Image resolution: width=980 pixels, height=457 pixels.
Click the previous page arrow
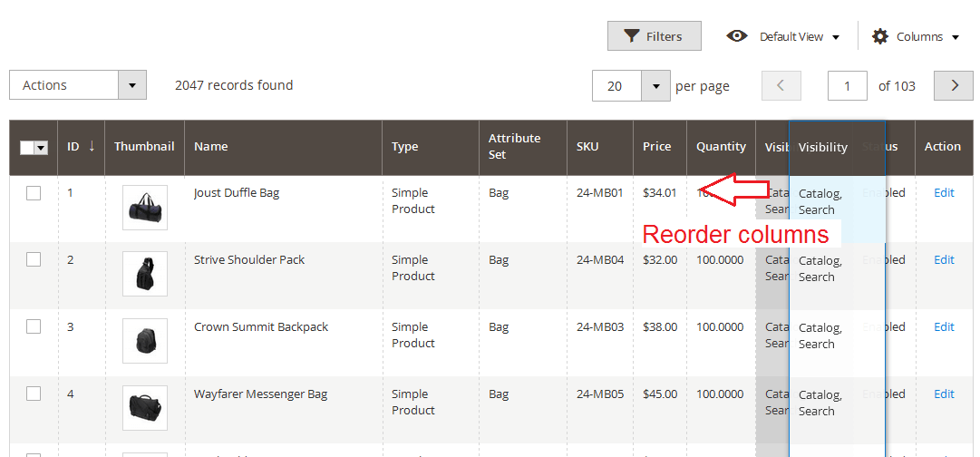[781, 85]
